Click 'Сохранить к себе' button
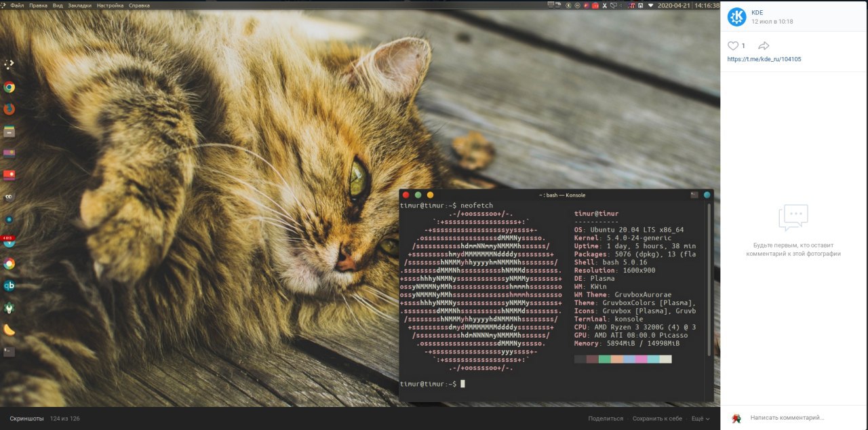868x430 pixels. click(x=657, y=418)
